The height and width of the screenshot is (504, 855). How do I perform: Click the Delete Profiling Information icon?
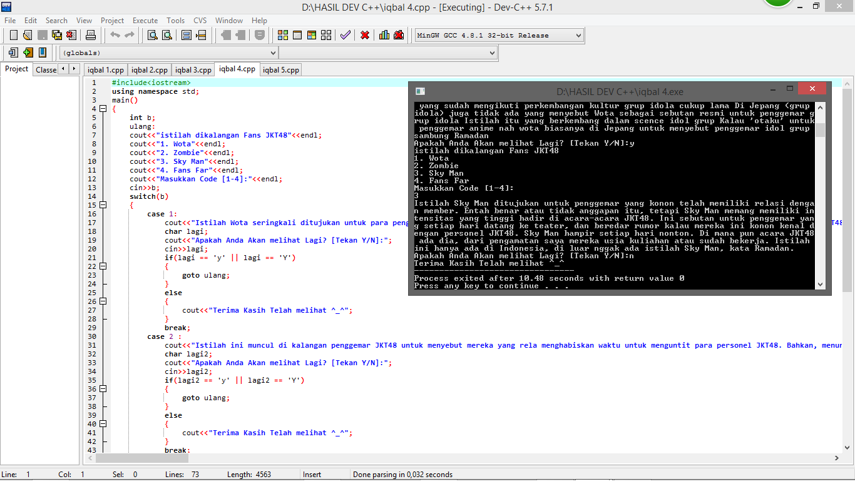tap(399, 35)
